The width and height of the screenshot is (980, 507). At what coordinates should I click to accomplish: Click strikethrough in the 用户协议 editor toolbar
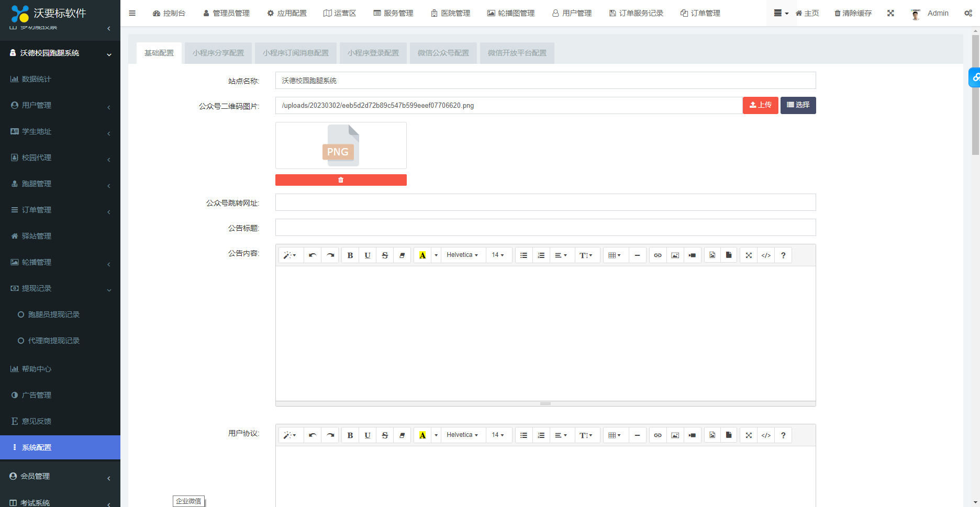coord(385,435)
